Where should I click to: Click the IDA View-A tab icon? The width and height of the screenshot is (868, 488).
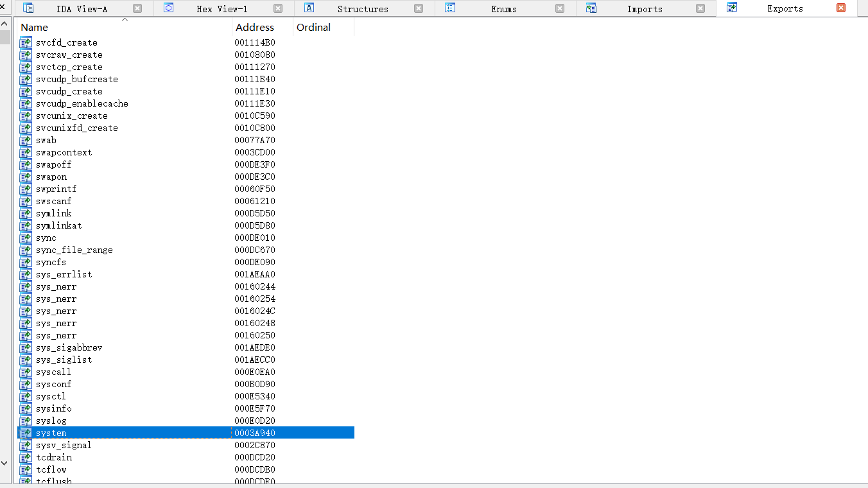28,8
